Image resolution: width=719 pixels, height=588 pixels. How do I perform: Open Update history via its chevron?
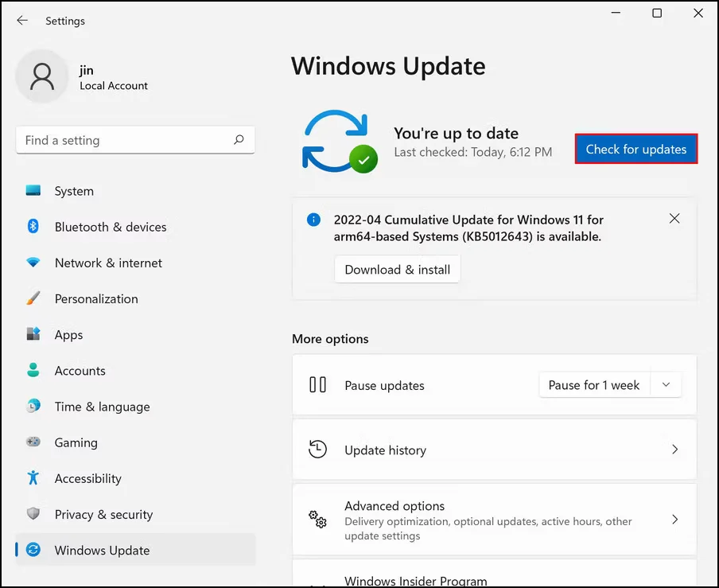pos(674,450)
